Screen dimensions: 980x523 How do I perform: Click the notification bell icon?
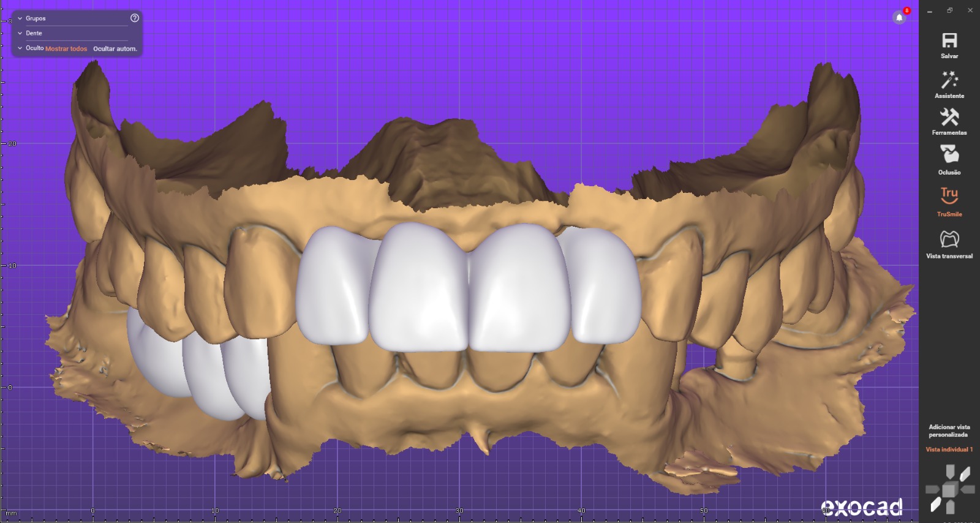(899, 17)
